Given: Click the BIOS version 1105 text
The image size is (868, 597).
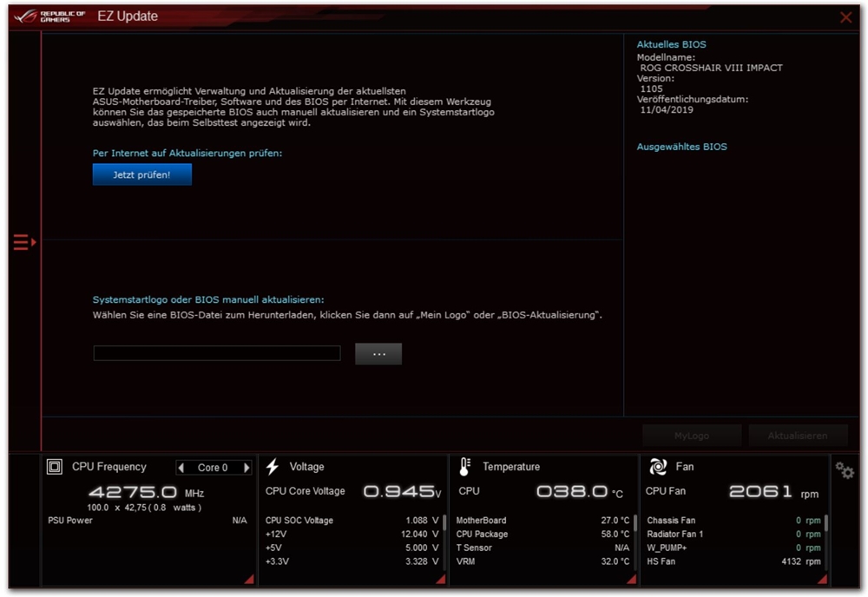Looking at the screenshot, I should pos(651,89).
